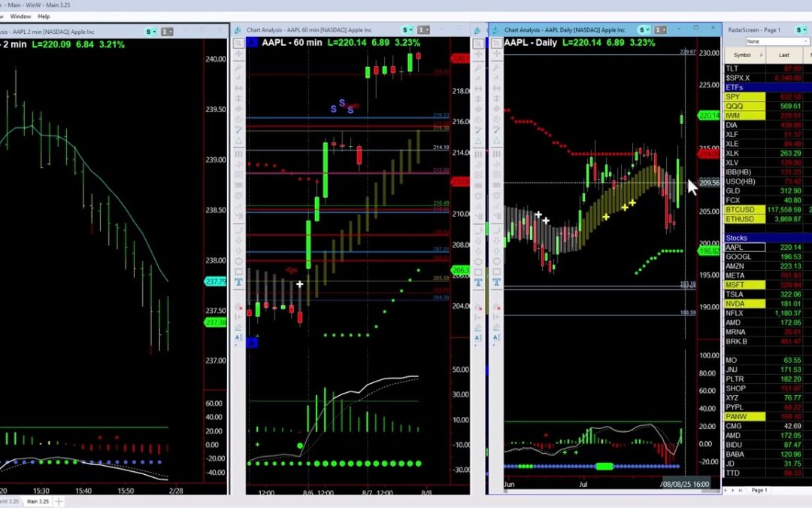Select the crosshair pointer in 60 min chart toolbar
Image resolution: width=812 pixels, height=508 pixels.
pos(239,54)
